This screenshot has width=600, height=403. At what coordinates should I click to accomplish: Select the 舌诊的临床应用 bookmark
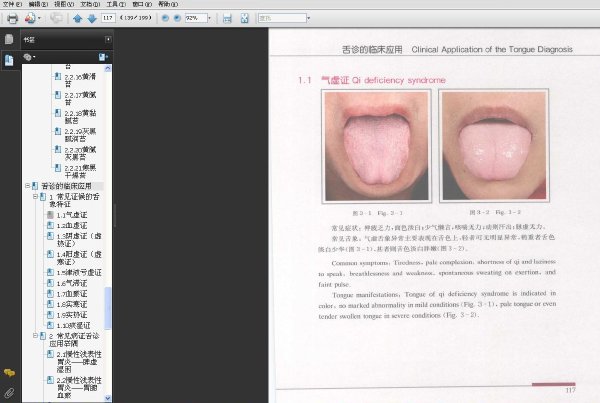[x=67, y=186]
